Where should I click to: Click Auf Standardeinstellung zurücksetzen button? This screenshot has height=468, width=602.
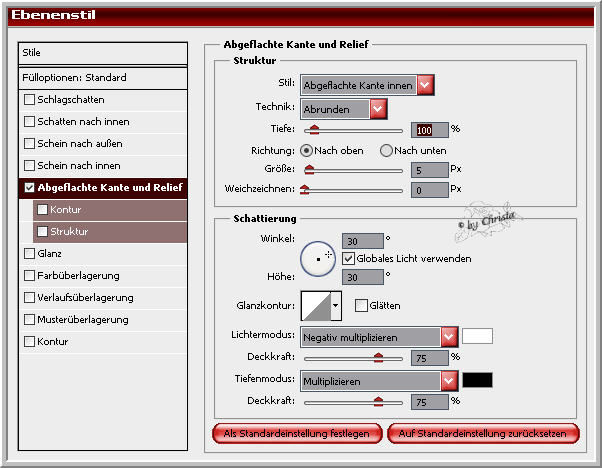(483, 433)
